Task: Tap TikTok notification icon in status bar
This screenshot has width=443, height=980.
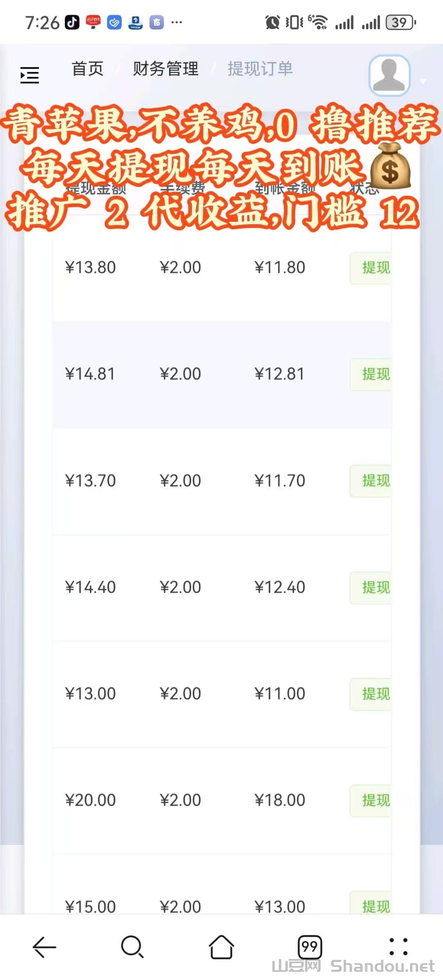Action: point(72,22)
